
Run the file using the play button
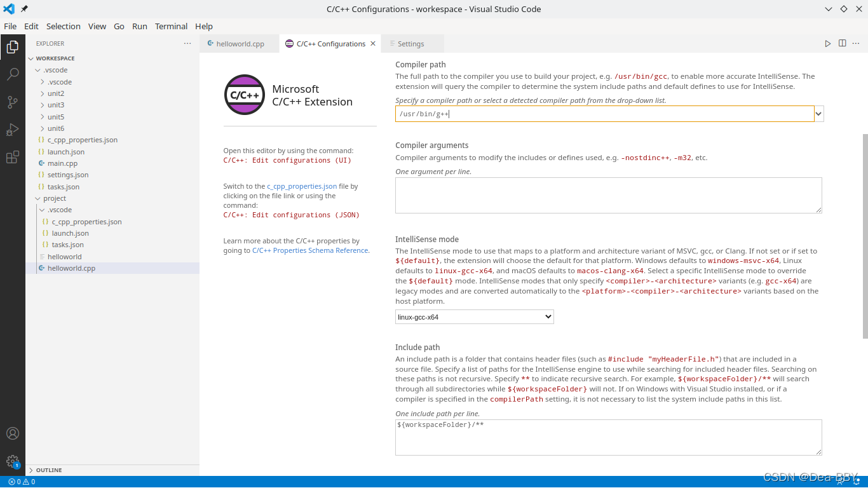(x=828, y=43)
